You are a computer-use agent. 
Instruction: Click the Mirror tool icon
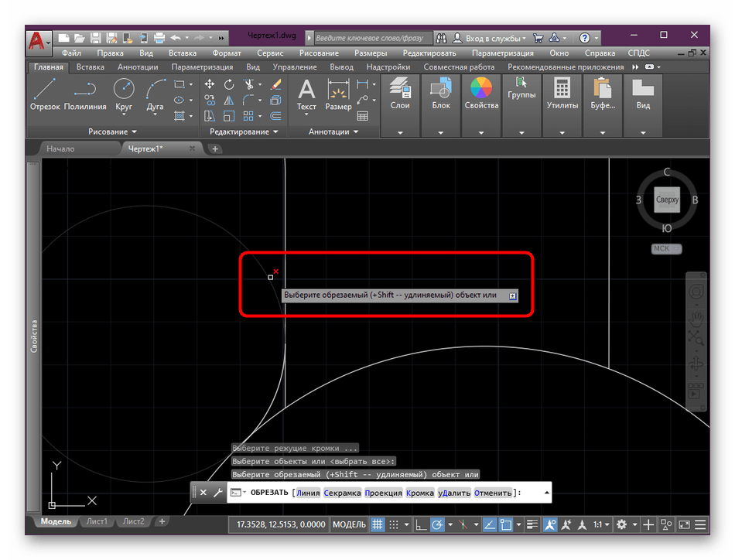(x=229, y=101)
